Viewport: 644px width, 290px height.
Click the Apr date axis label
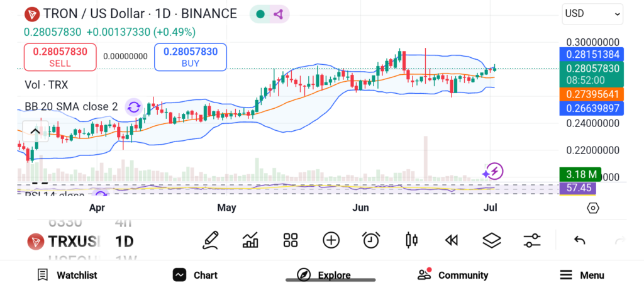coord(97,208)
